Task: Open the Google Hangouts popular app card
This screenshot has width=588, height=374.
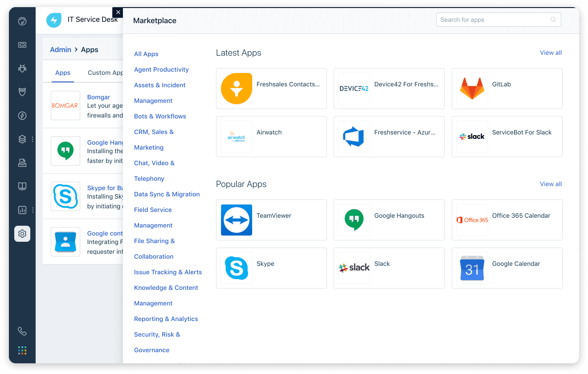Action: [389, 220]
